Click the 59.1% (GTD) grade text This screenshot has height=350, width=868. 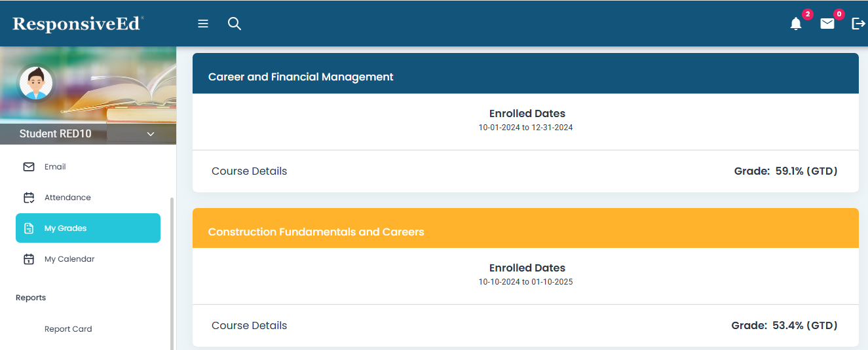click(x=806, y=171)
